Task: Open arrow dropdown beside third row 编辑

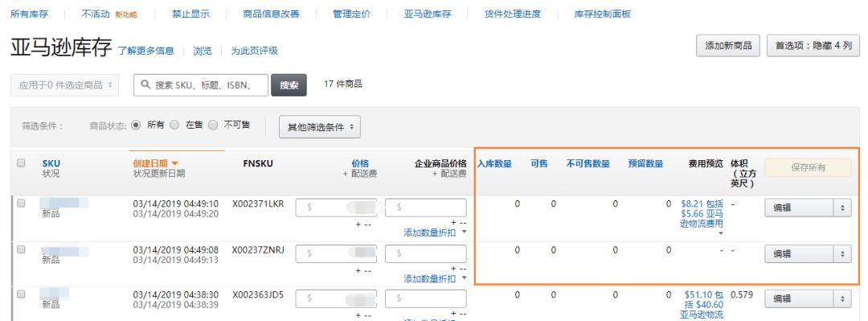Action: (842, 298)
